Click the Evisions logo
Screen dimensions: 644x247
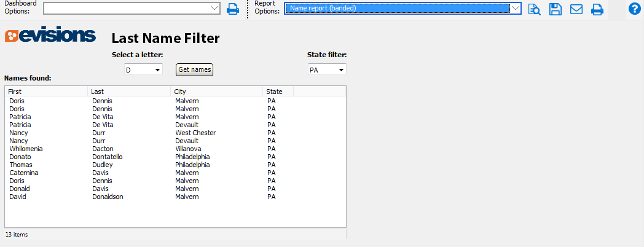50,36
